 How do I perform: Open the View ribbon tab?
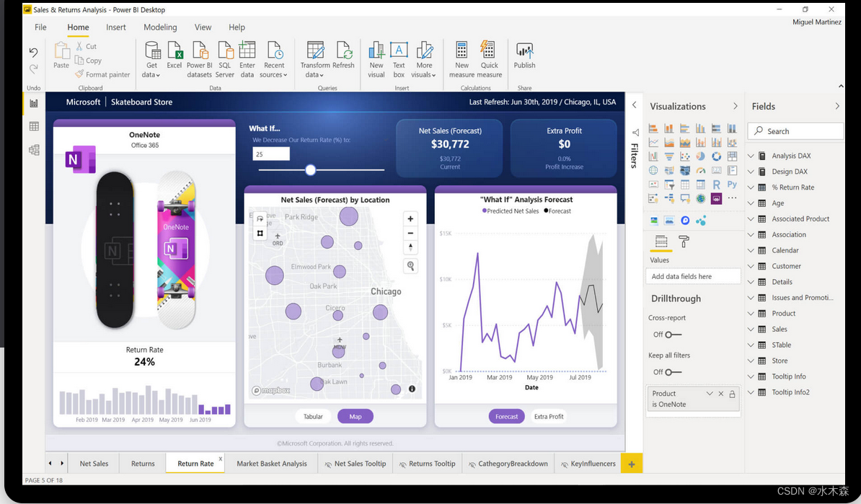tap(203, 27)
